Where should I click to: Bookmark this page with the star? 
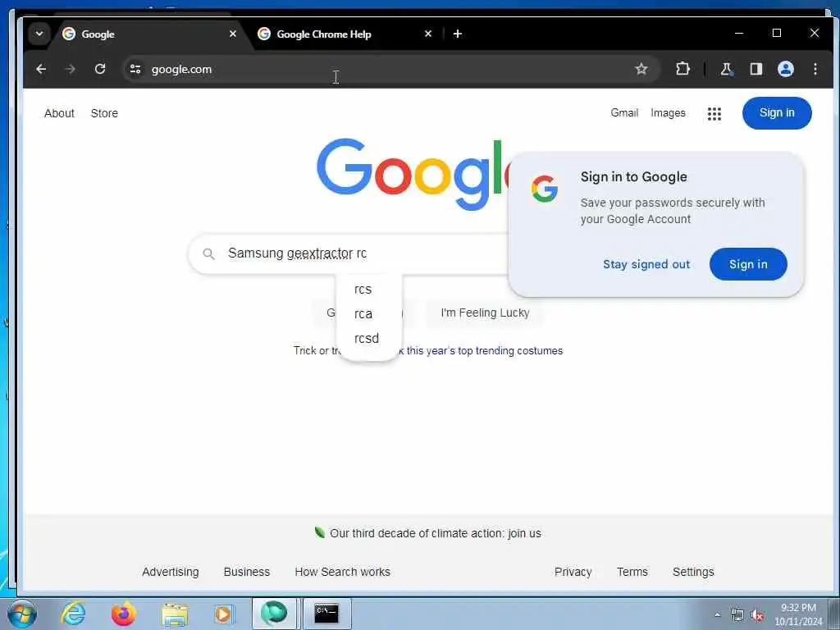point(641,69)
